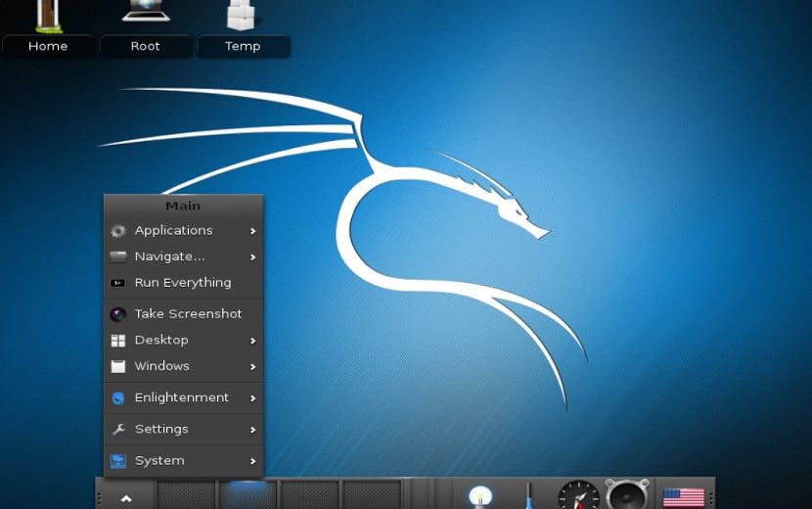Expand the Applications submenu arrow
This screenshot has width=812, height=509.
(252, 231)
